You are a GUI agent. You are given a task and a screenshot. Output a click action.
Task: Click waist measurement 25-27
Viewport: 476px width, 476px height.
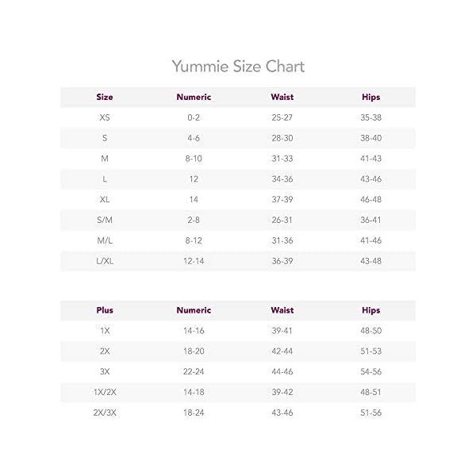[x=282, y=117]
